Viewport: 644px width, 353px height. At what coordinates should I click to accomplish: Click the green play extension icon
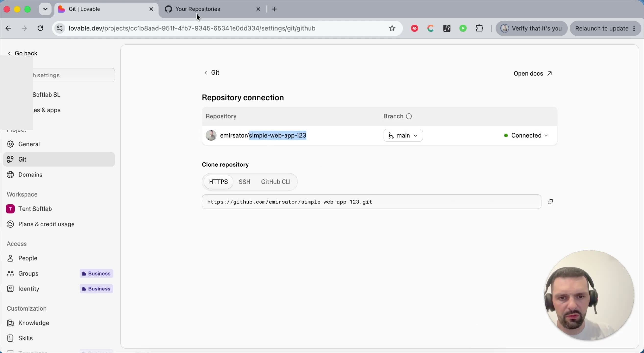point(463,28)
